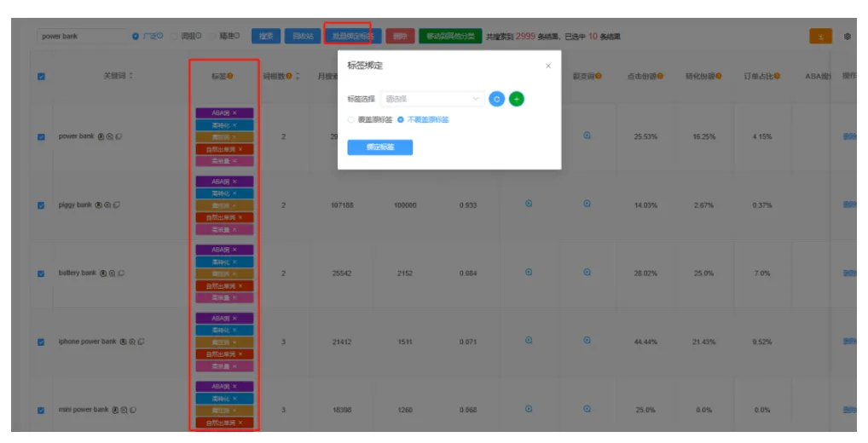Click the 100000 cell value
868x443 pixels.
(405, 205)
